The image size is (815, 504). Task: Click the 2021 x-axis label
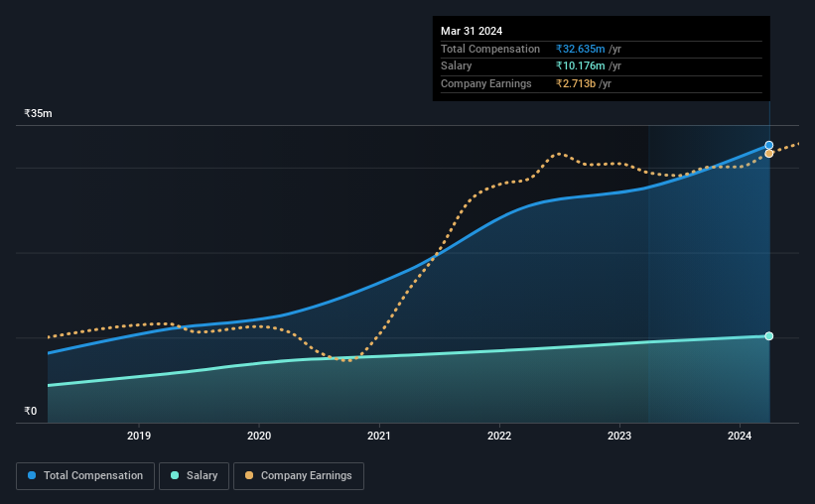click(x=379, y=436)
